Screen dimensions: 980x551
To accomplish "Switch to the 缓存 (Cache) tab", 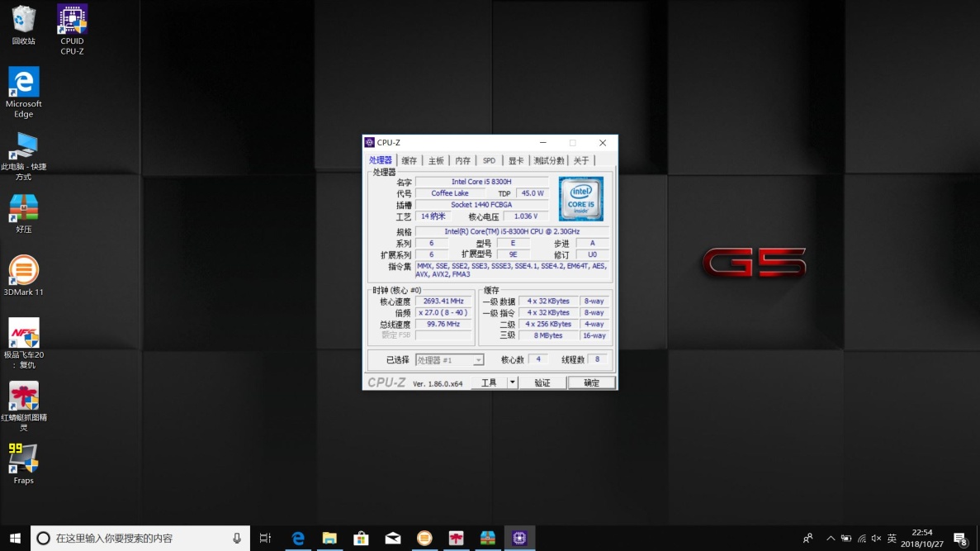I will tap(410, 160).
